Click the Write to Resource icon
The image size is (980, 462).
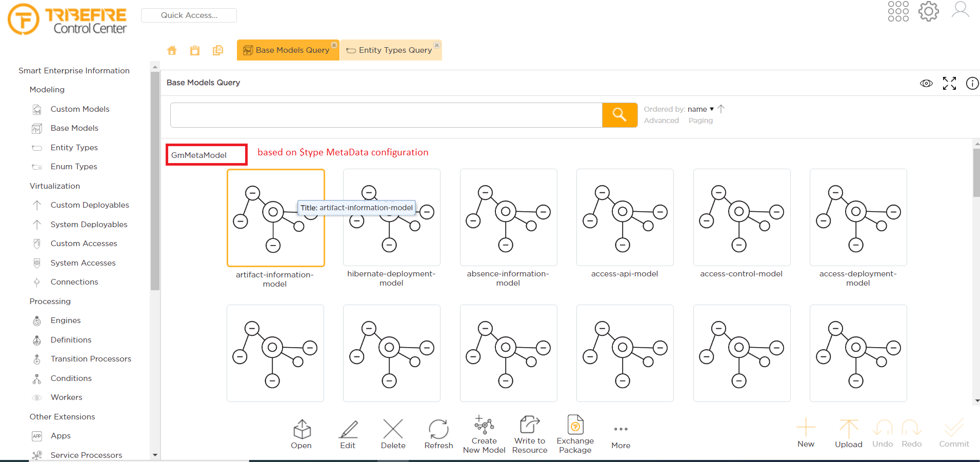tap(529, 425)
